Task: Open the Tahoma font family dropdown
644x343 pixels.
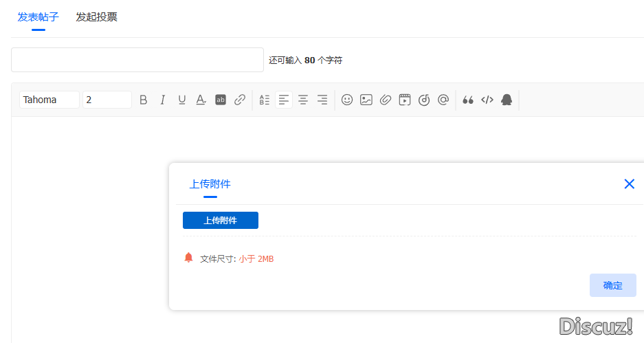Action: click(x=49, y=100)
